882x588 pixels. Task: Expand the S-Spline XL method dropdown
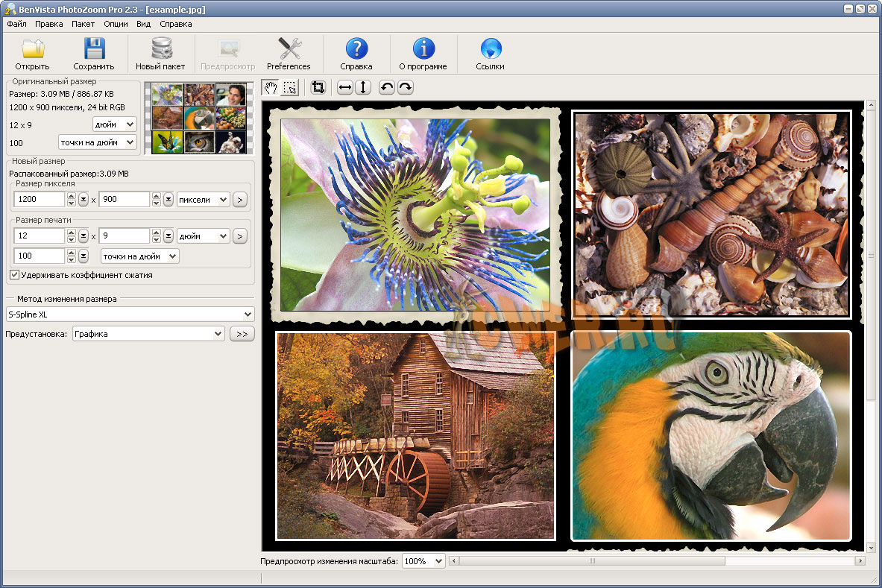click(248, 314)
